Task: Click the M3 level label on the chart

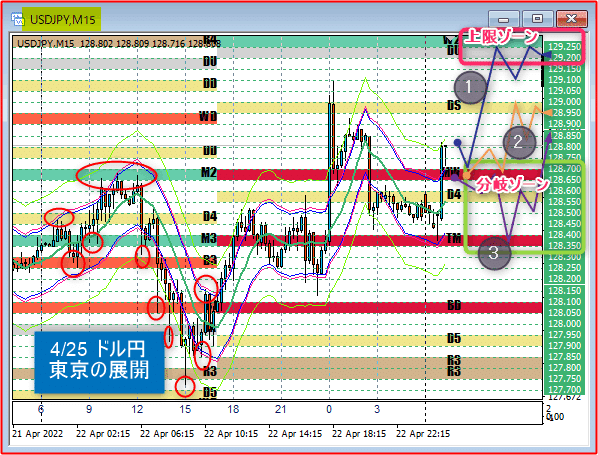Action: [209, 239]
